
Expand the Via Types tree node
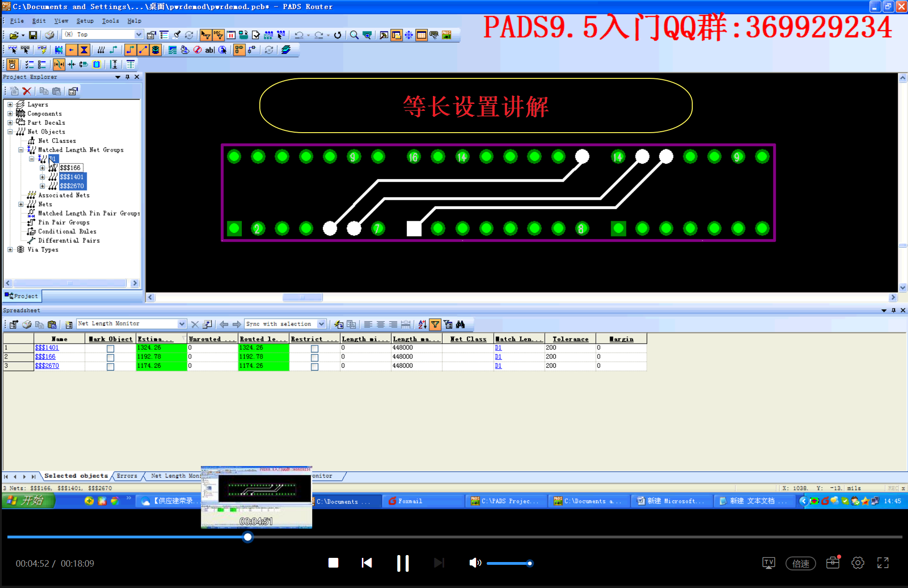[10, 249]
